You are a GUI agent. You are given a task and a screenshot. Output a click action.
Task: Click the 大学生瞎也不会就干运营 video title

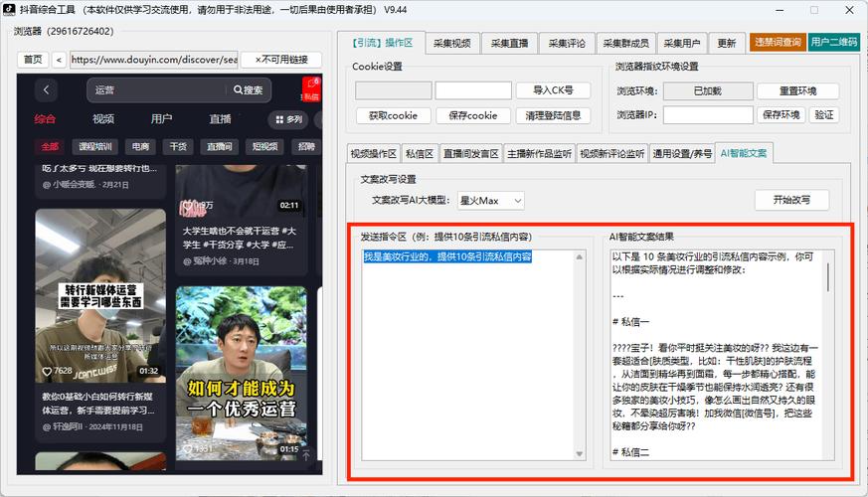click(240, 238)
